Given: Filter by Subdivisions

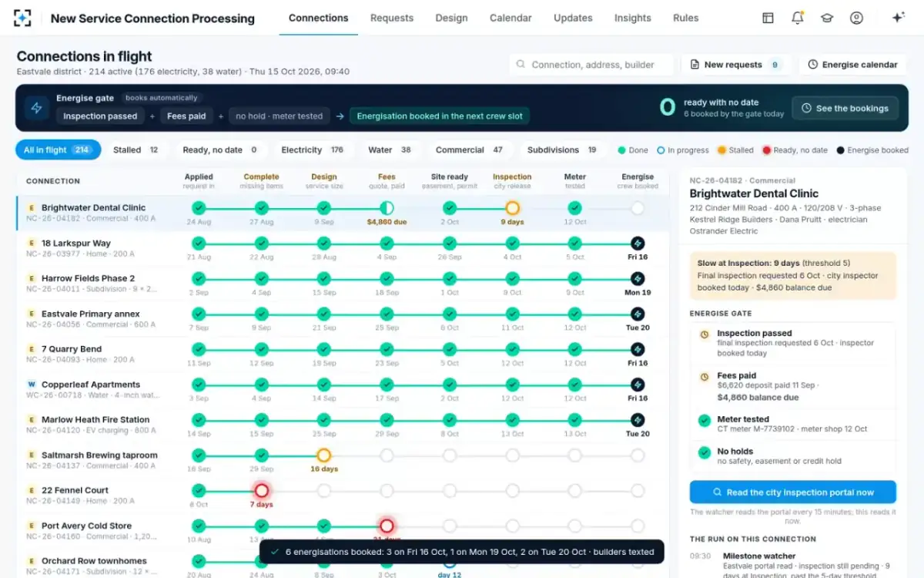Looking at the screenshot, I should pyautogui.click(x=561, y=150).
